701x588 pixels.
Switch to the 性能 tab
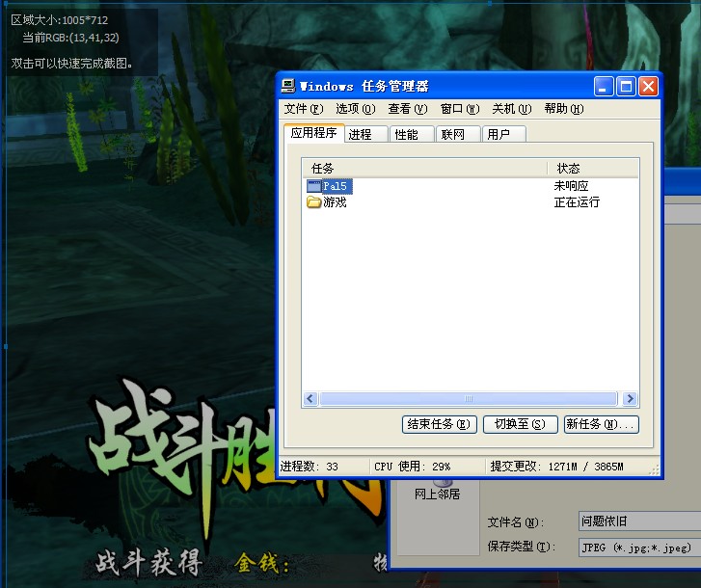coord(412,134)
